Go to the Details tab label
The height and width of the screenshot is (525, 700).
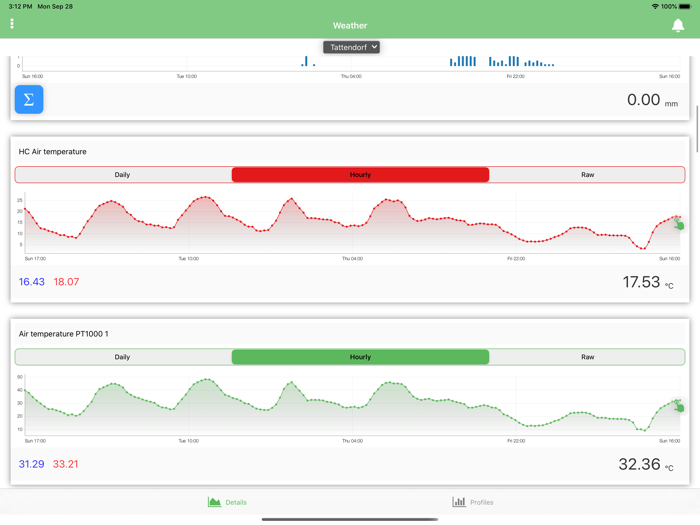coord(236,502)
